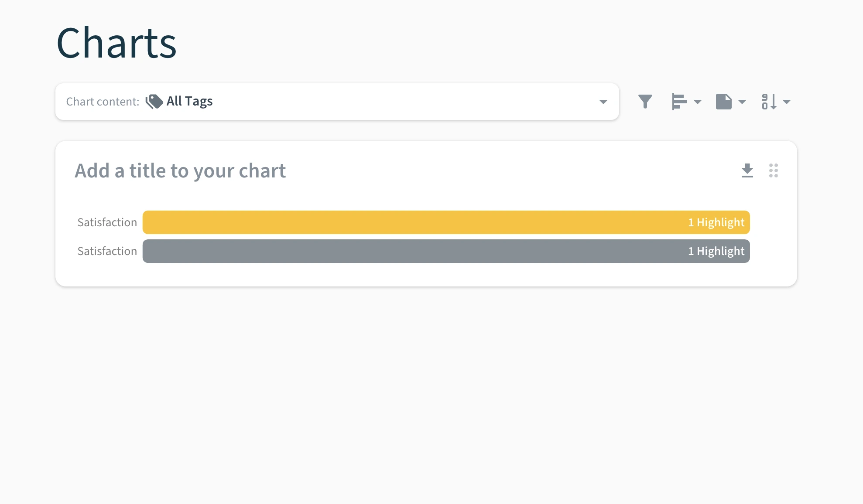Screen dimensions: 863x504
Task: Expand the page layout options dropdown
Action: coord(743,102)
